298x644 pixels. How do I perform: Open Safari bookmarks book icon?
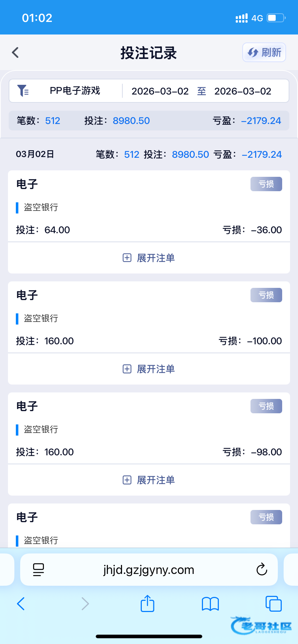211,604
